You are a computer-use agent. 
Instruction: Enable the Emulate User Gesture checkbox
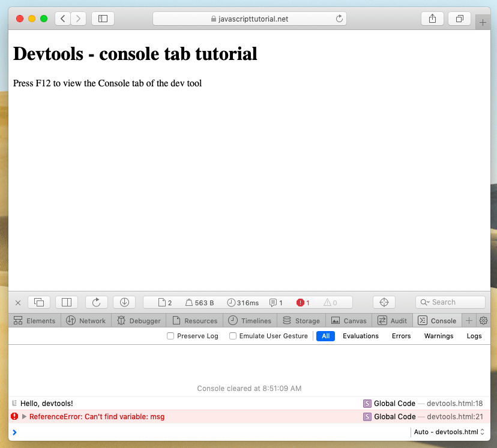point(233,336)
